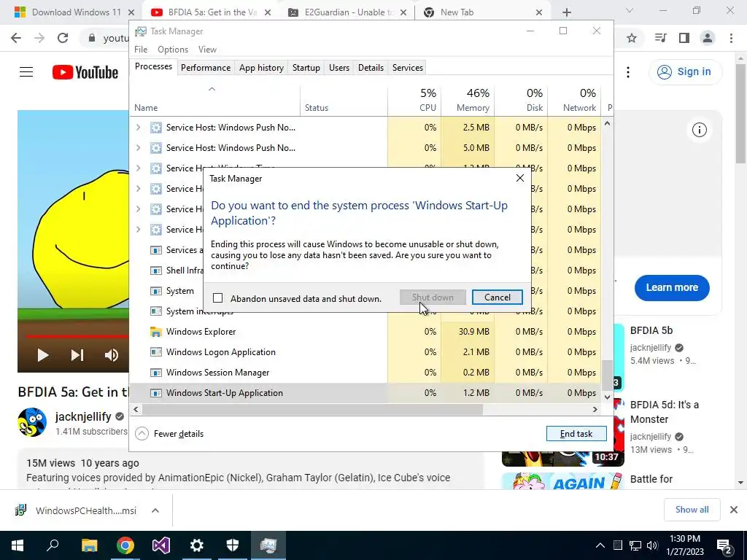Select the System process icon
Screen dimensions: 747x560
[156, 290]
